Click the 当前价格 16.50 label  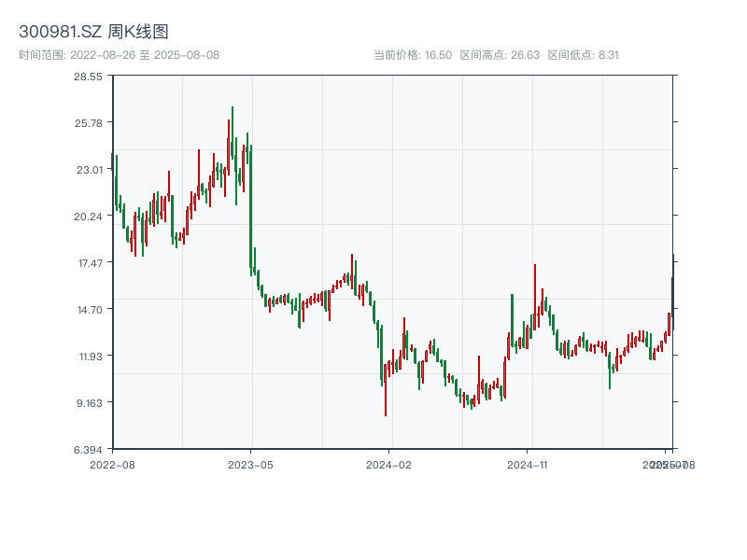coord(413,55)
